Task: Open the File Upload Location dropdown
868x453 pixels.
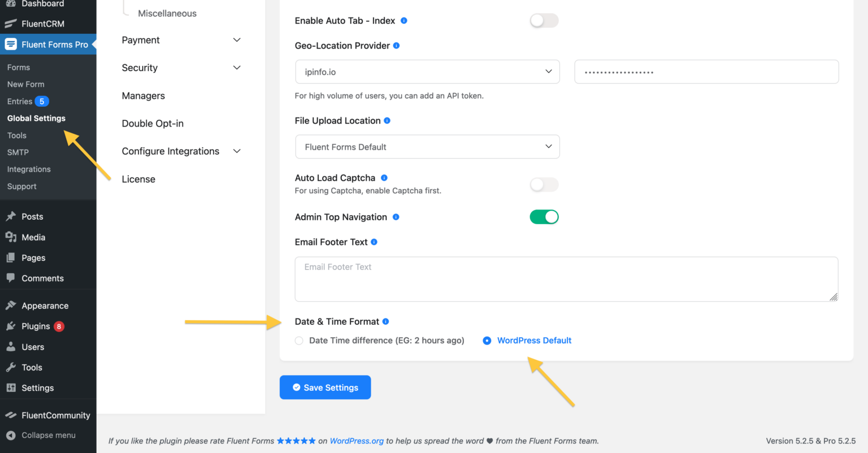Action: pyautogui.click(x=427, y=146)
